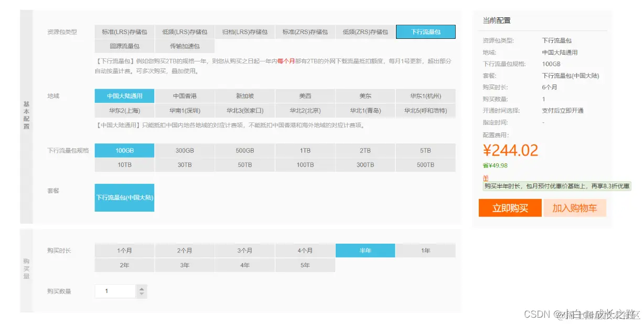Set purchase duration to 4年

[245, 265]
